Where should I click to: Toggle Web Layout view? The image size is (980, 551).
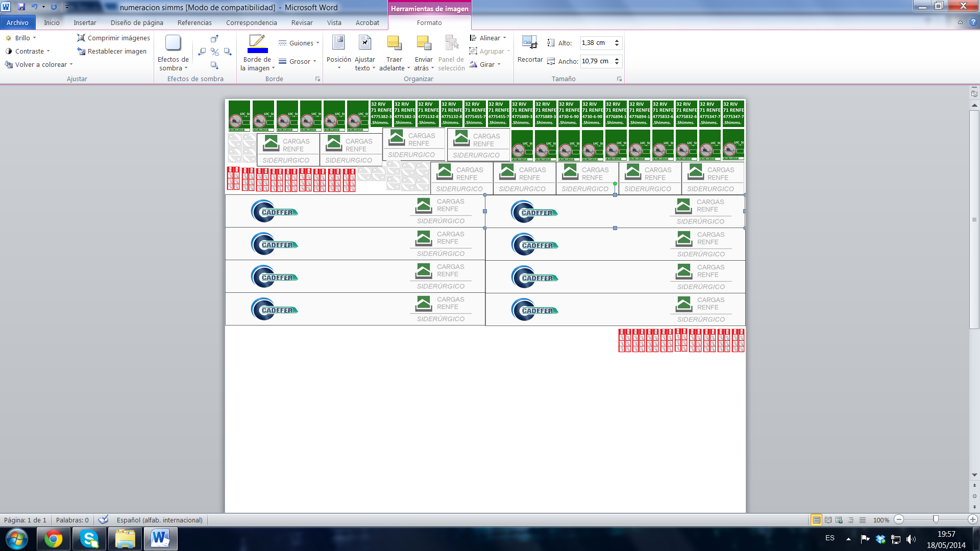(x=839, y=520)
